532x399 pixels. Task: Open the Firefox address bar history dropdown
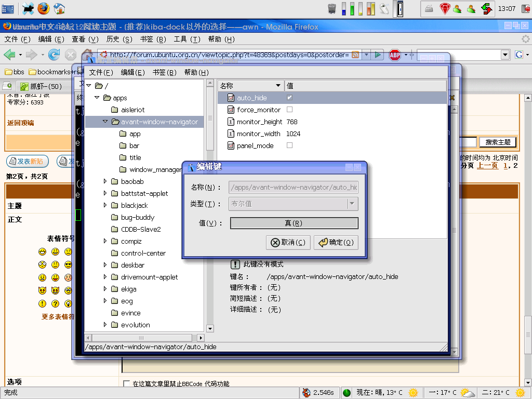pyautogui.click(x=366, y=55)
